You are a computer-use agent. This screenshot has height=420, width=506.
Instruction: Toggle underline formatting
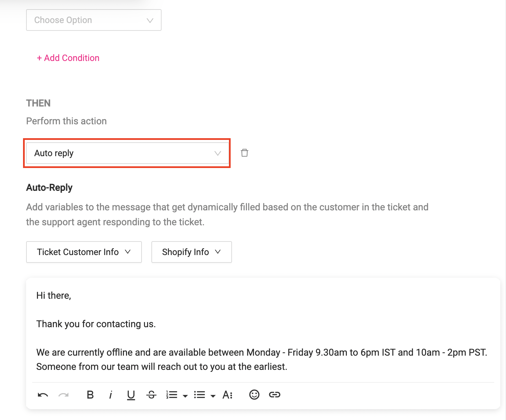tap(131, 395)
